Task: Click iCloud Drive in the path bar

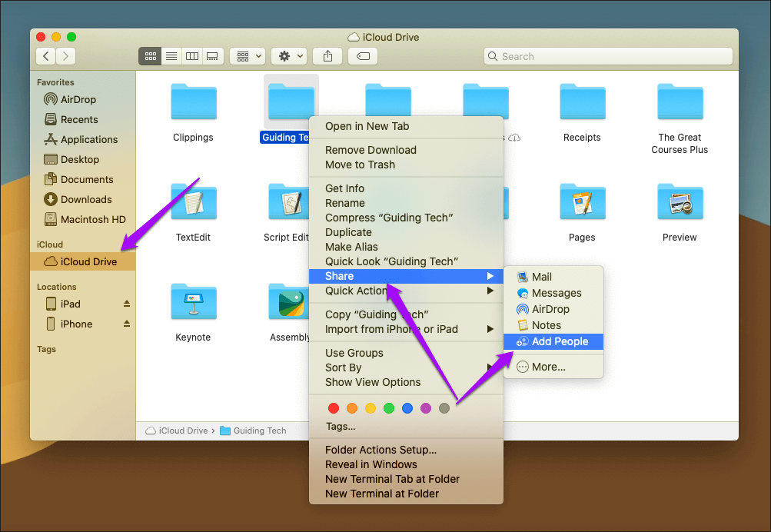Action: pos(177,431)
